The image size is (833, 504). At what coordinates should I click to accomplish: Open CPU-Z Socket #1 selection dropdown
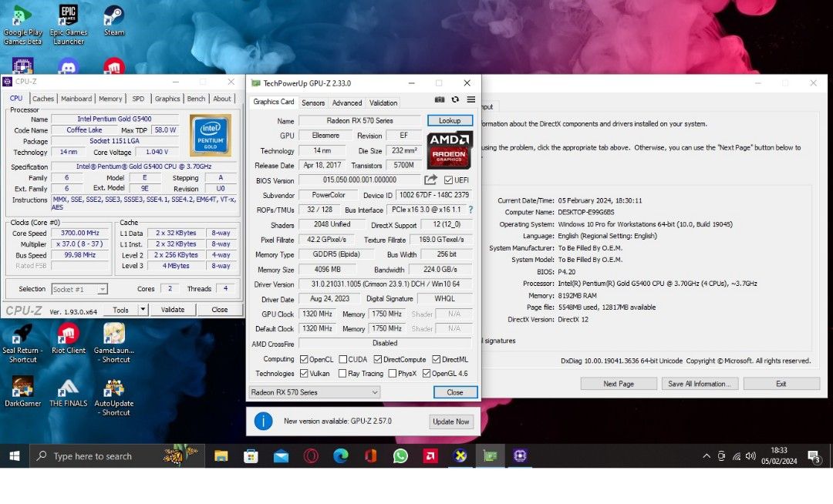coord(79,289)
